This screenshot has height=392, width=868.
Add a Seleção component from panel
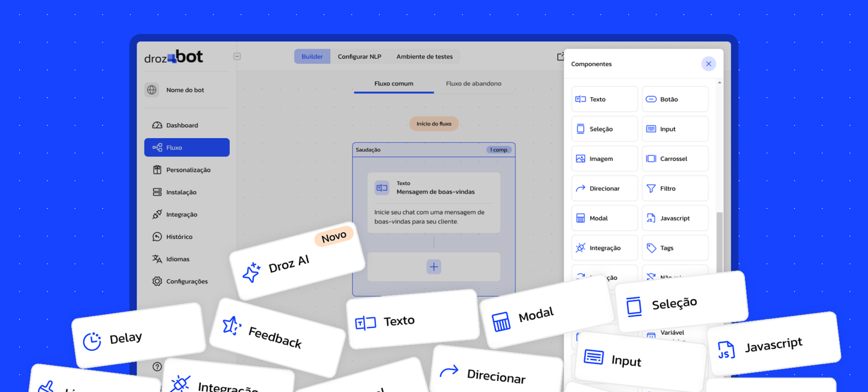point(605,129)
